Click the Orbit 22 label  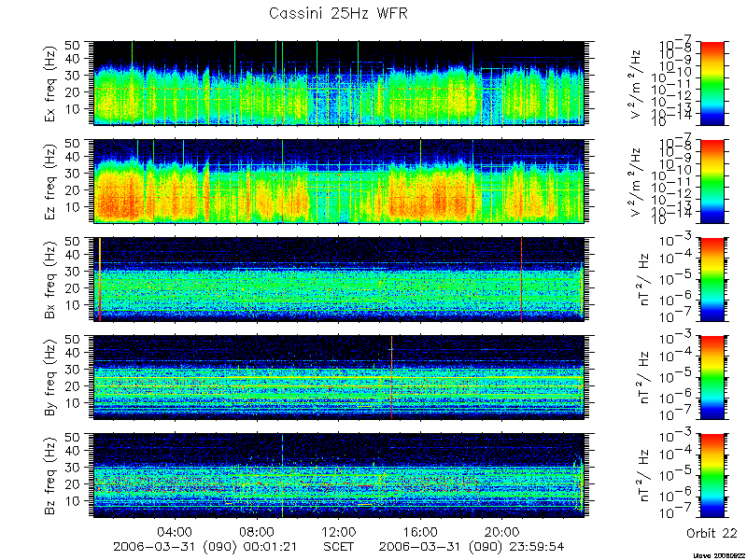point(712,533)
